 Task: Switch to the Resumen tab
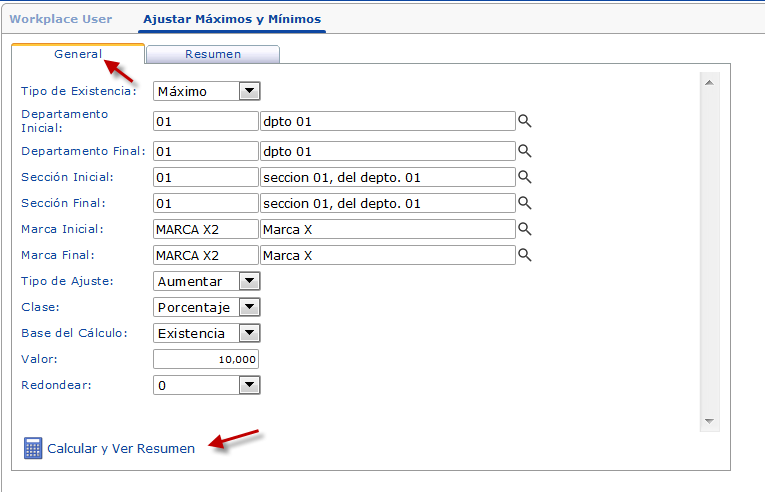(x=212, y=54)
